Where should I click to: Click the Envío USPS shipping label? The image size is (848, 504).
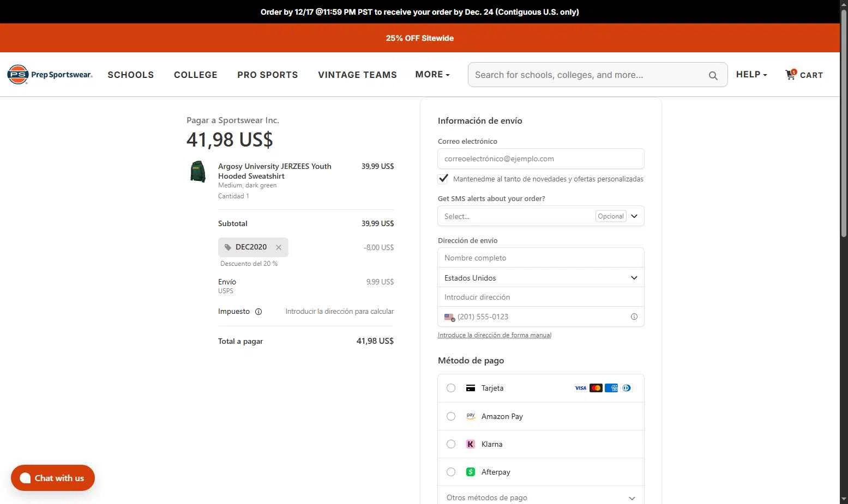(227, 286)
